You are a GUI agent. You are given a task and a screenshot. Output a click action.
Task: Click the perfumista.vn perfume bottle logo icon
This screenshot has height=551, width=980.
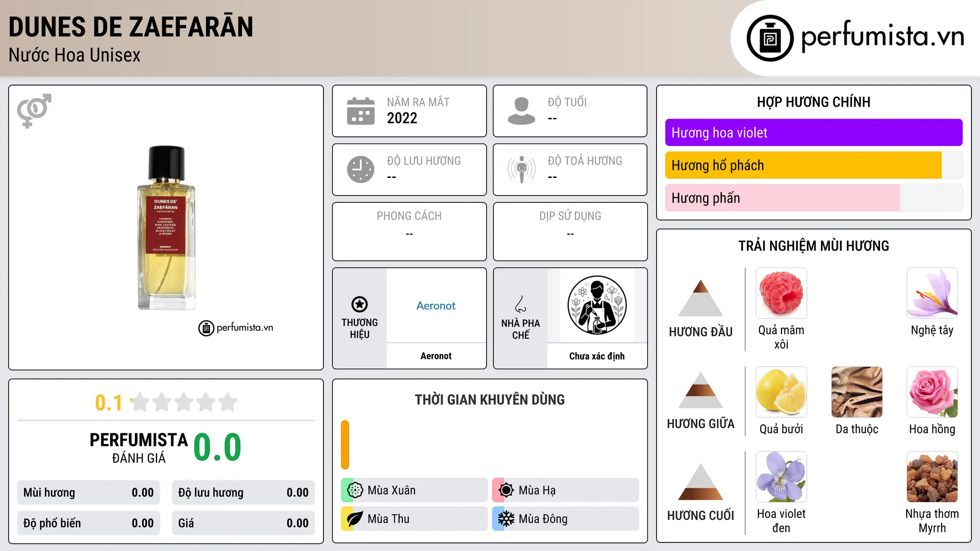coord(770,38)
